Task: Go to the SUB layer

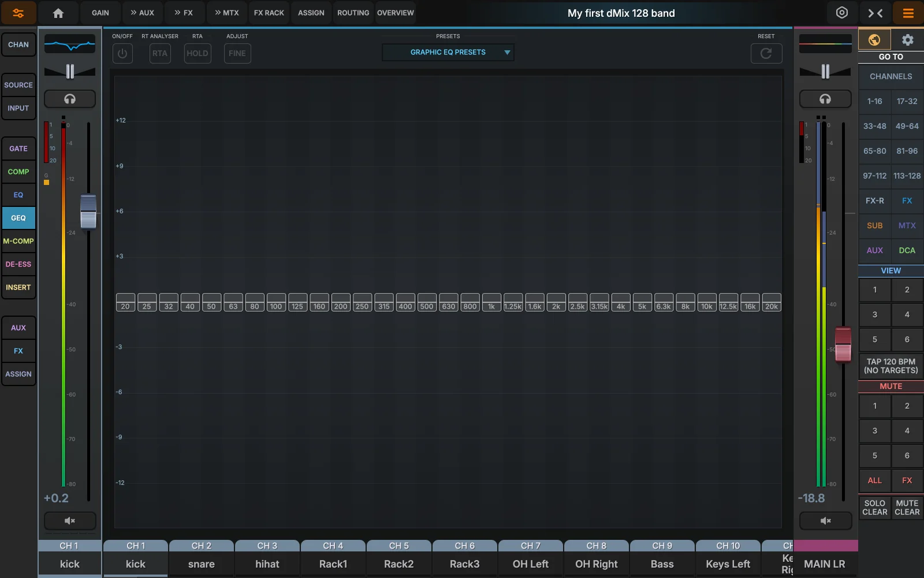Action: [874, 225]
